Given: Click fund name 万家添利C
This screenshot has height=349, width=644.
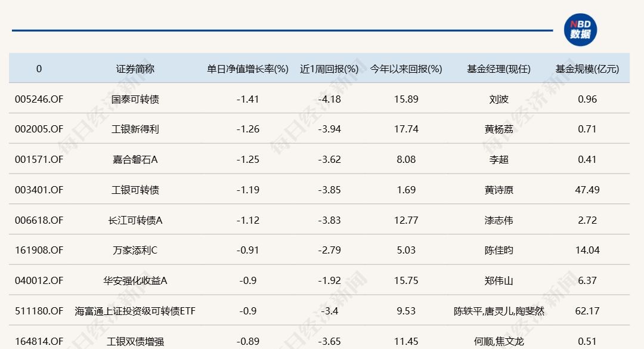Looking at the screenshot, I should tap(135, 250).
